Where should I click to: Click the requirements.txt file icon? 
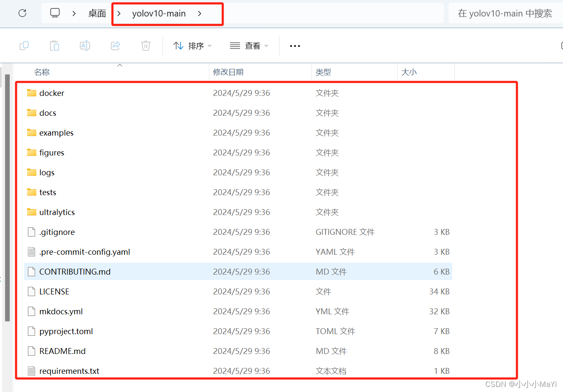[31, 371]
